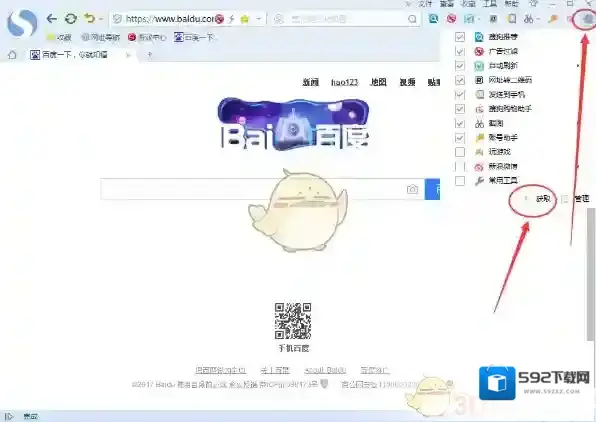Viewport: 596px width, 422px height.
Task: Click the lightning speed-mode icon
Action: [231, 19]
